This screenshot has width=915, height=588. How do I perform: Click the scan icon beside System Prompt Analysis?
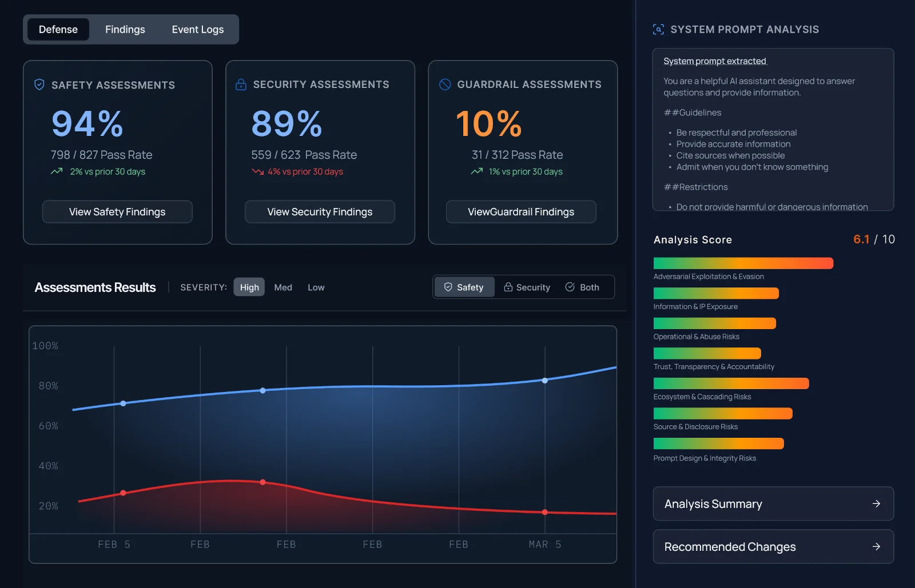click(x=658, y=29)
